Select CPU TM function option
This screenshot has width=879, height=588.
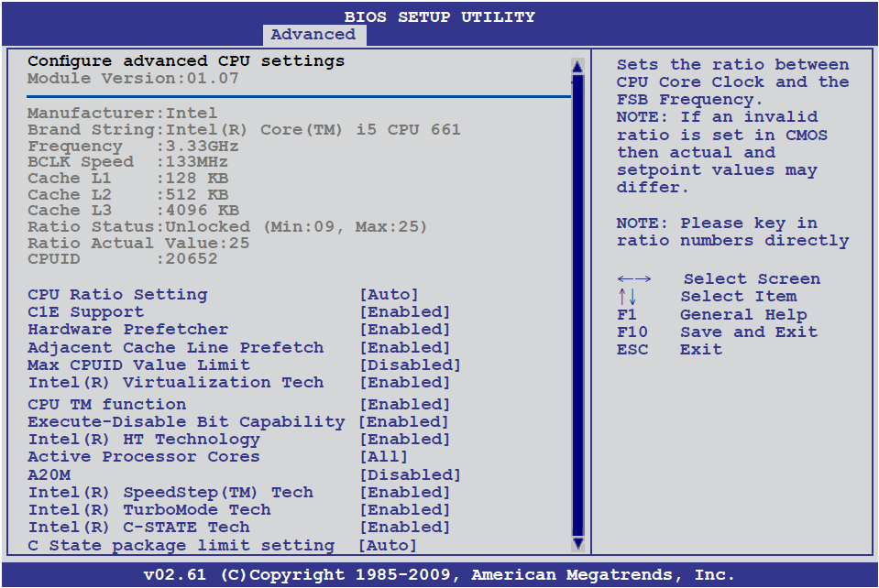(x=107, y=404)
